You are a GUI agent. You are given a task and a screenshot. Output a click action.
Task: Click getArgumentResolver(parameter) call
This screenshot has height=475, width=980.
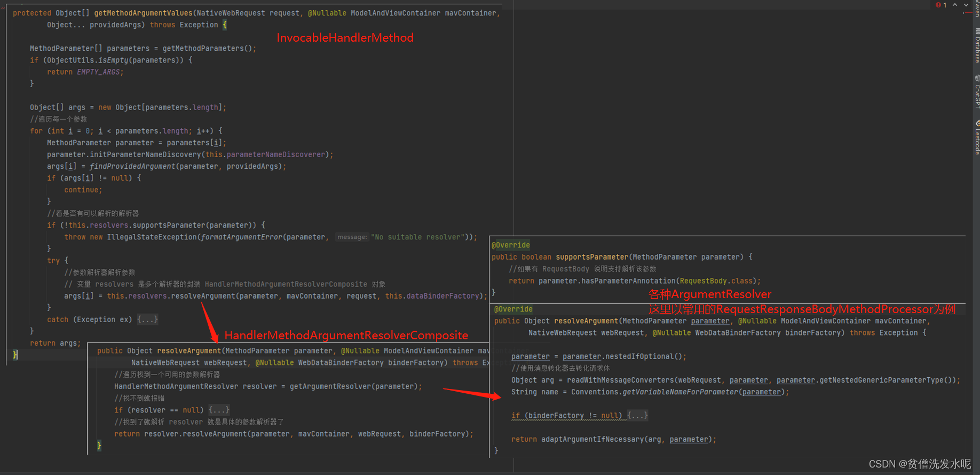pos(353,386)
